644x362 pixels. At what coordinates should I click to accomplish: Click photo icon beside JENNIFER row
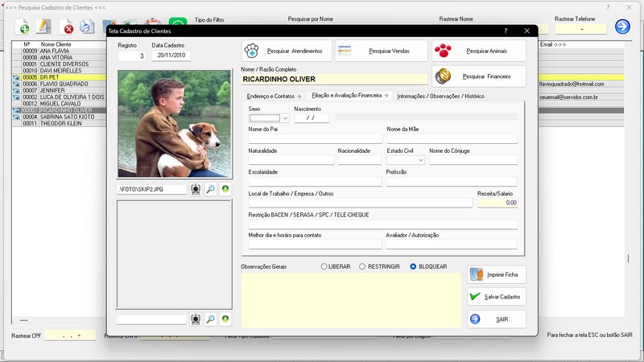click(16, 90)
